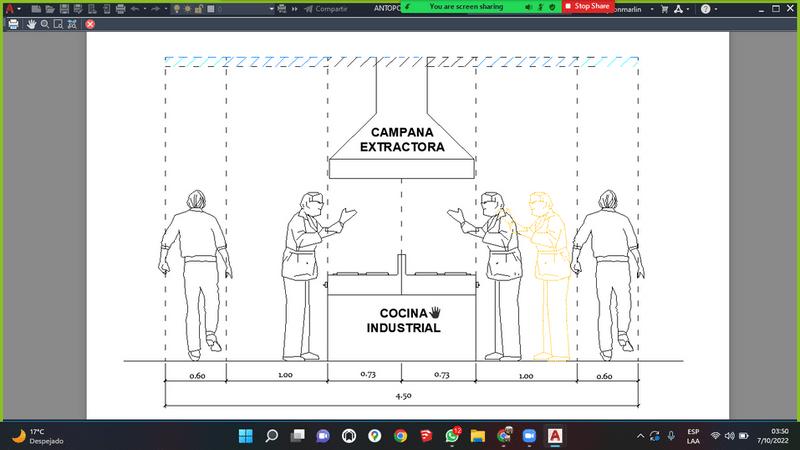Click the Save As icon
This screenshot has width=800, height=450.
[x=78, y=9]
